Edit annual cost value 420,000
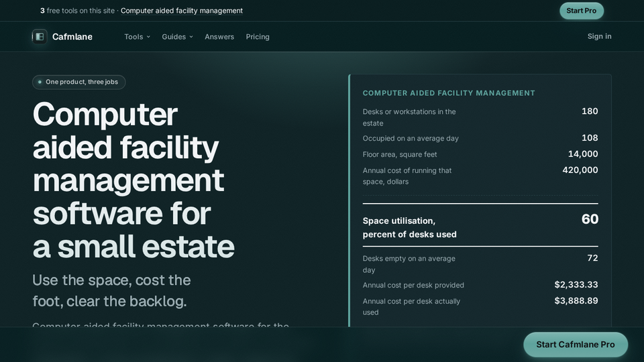The image size is (644, 362). [x=579, y=170]
